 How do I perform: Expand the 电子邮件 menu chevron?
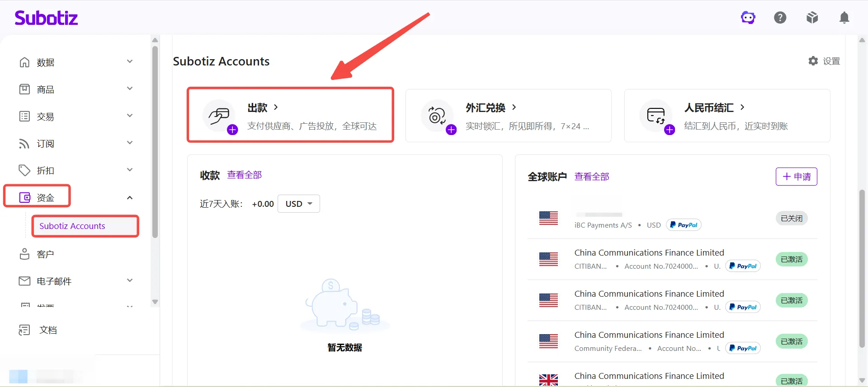130,280
